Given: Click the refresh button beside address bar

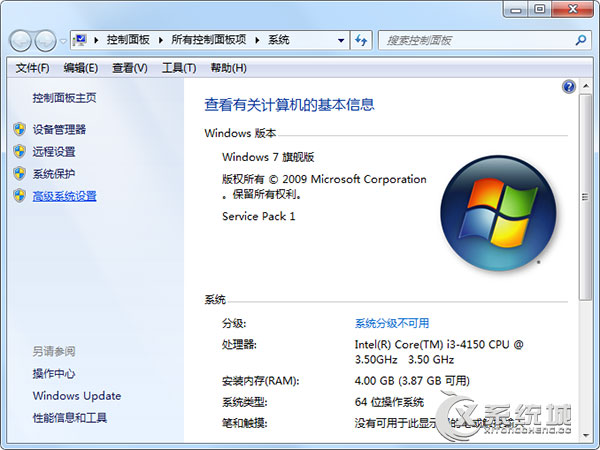Looking at the screenshot, I should point(361,40).
